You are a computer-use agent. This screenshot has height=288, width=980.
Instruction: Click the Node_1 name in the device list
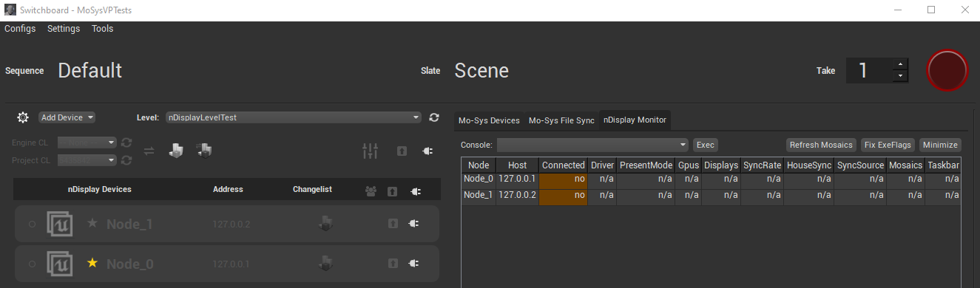(x=129, y=224)
